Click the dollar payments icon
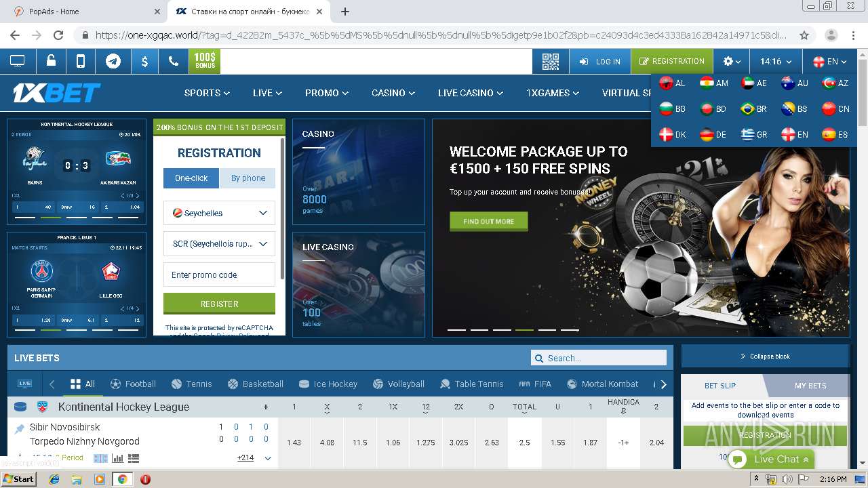Screen dimensions: 868x488 click(144, 61)
